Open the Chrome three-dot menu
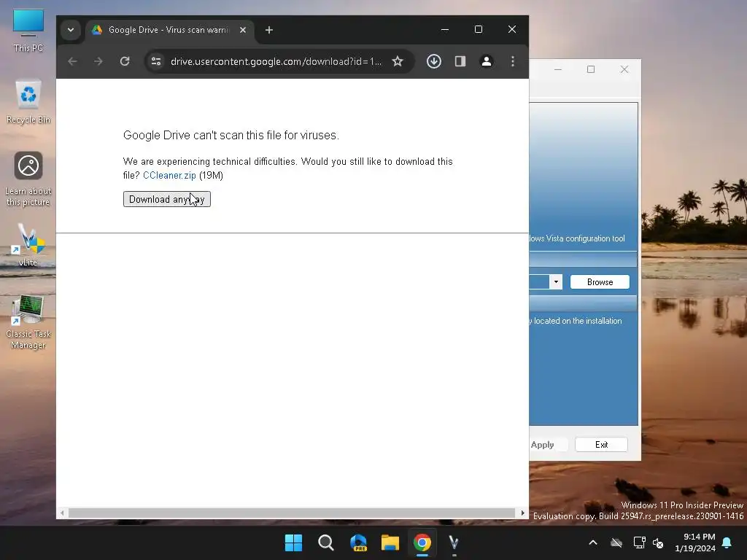Image resolution: width=747 pixels, height=560 pixels. [513, 61]
